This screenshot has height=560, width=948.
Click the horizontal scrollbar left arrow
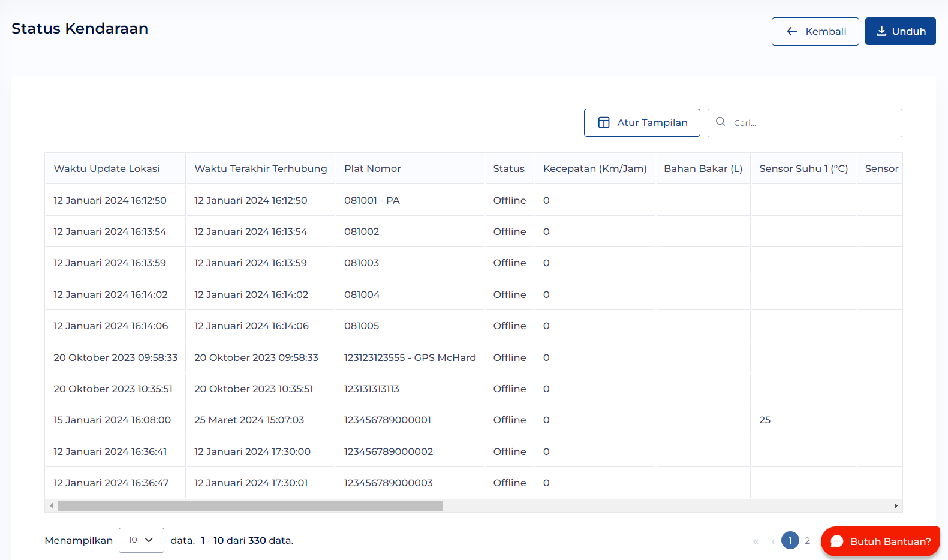(x=52, y=506)
